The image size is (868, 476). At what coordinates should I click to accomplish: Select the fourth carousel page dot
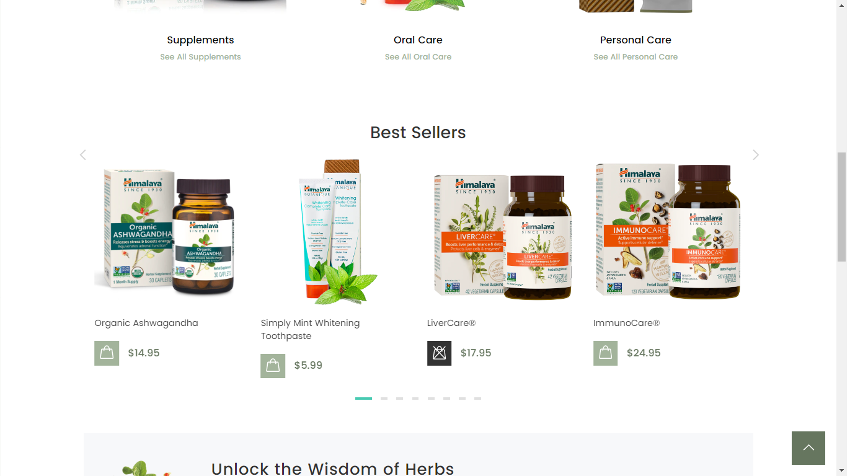(415, 399)
